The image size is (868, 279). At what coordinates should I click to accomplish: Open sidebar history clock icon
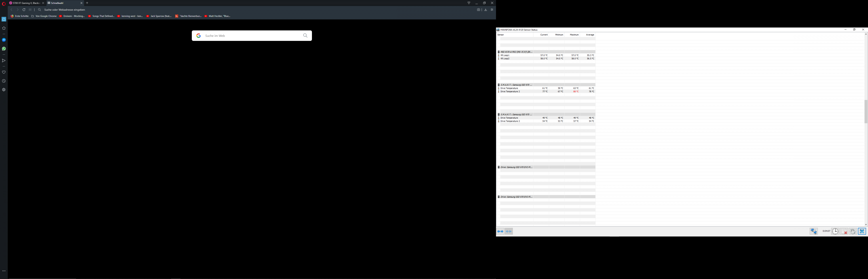point(4,81)
